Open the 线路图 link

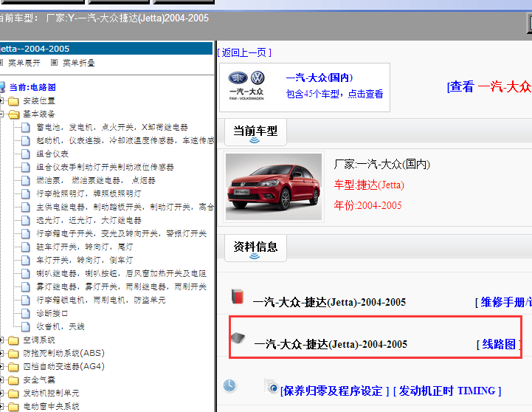(498, 345)
